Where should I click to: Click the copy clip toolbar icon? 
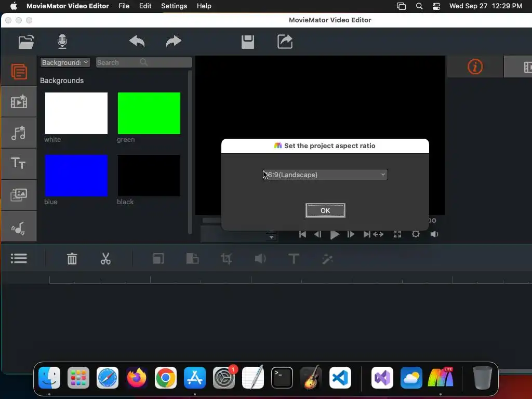158,259
